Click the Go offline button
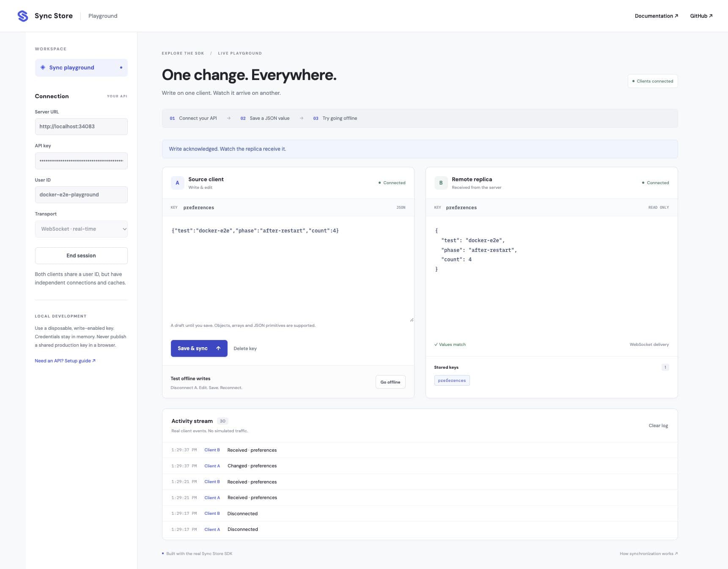 click(390, 382)
